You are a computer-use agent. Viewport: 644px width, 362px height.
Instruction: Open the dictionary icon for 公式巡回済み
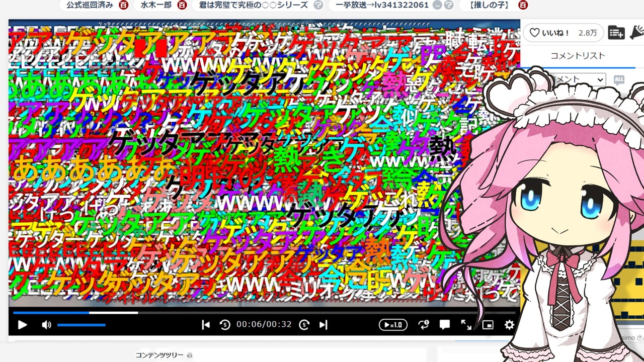pyautogui.click(x=123, y=5)
